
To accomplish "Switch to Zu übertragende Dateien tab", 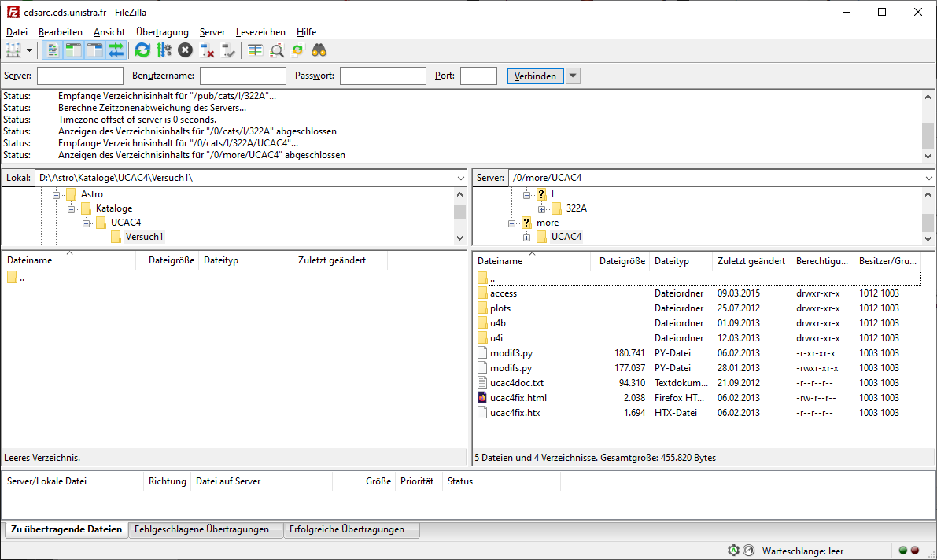I will tap(66, 529).
